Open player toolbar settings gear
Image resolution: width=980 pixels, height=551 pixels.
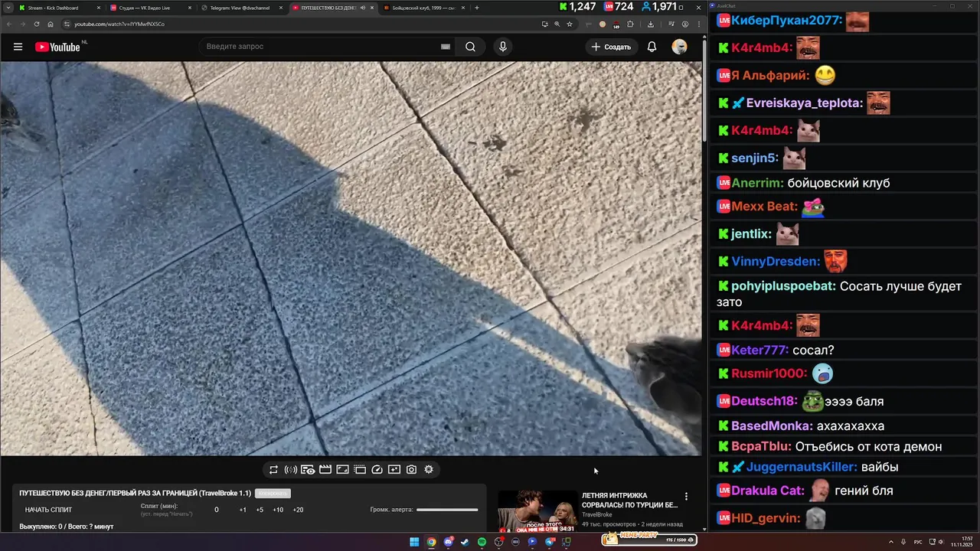[429, 469]
